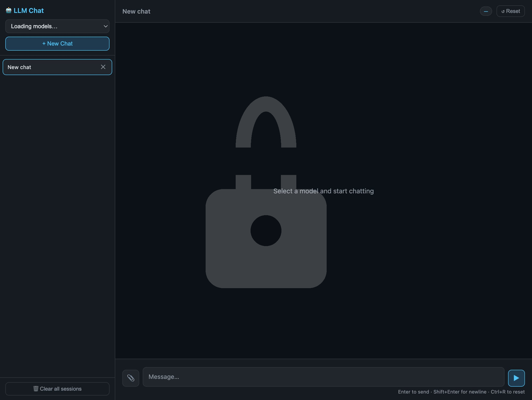Select the New chat session in sidebar
Viewport: 532px width, 400px height.
click(48, 67)
